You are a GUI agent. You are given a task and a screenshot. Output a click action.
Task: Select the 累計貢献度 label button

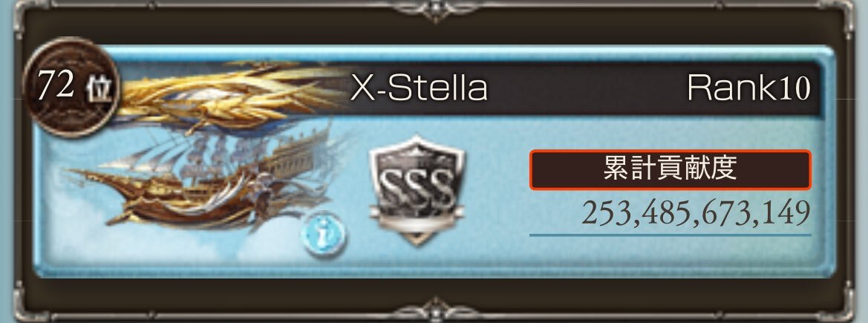click(x=670, y=169)
